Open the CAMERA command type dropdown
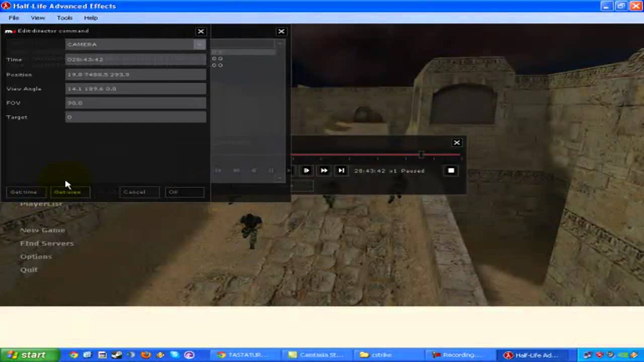Viewport: 644px width, 362px height. pyautogui.click(x=200, y=44)
